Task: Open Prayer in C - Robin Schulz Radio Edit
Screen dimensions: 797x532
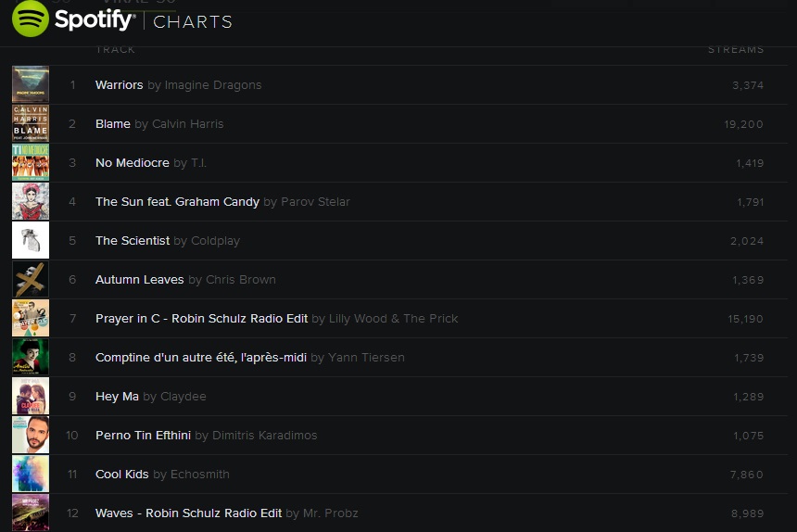Action: click(201, 319)
